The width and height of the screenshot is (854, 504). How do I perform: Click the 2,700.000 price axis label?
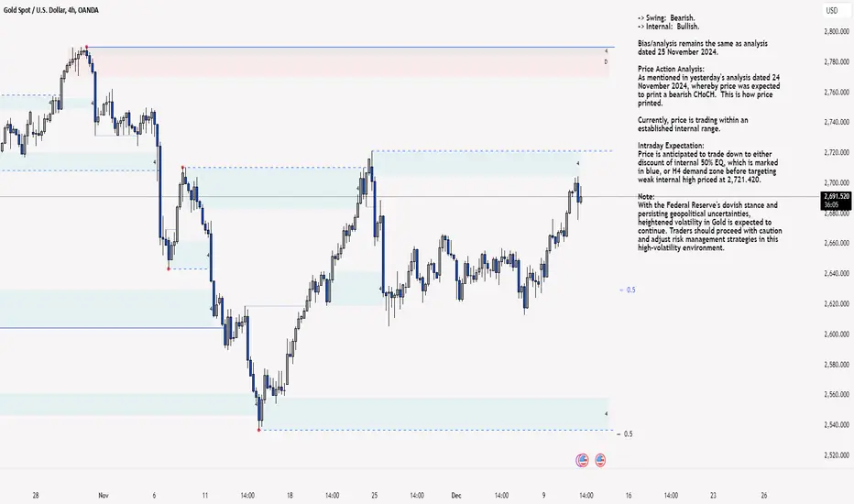836,182
